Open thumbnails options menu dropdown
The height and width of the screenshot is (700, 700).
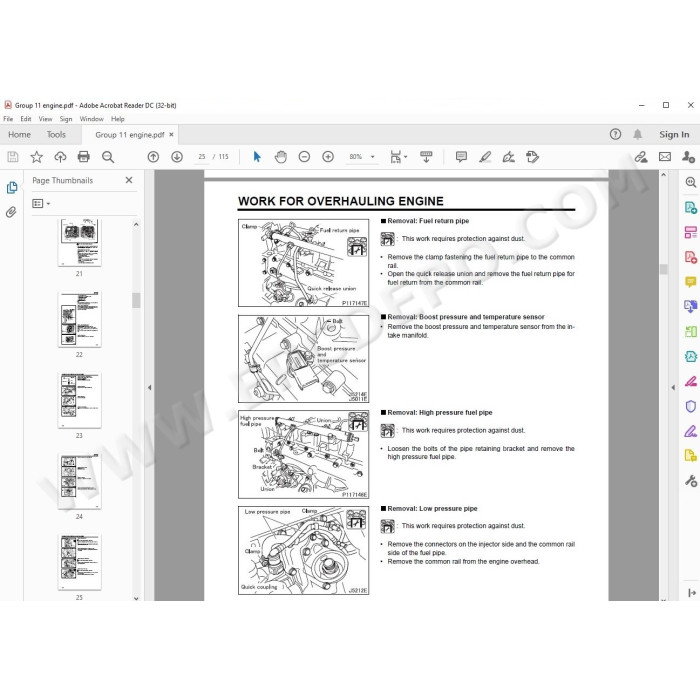(41, 204)
